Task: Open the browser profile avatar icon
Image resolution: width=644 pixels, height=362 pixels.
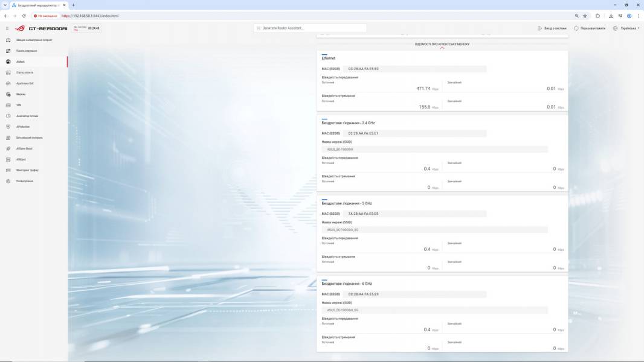Action: pyautogui.click(x=629, y=16)
